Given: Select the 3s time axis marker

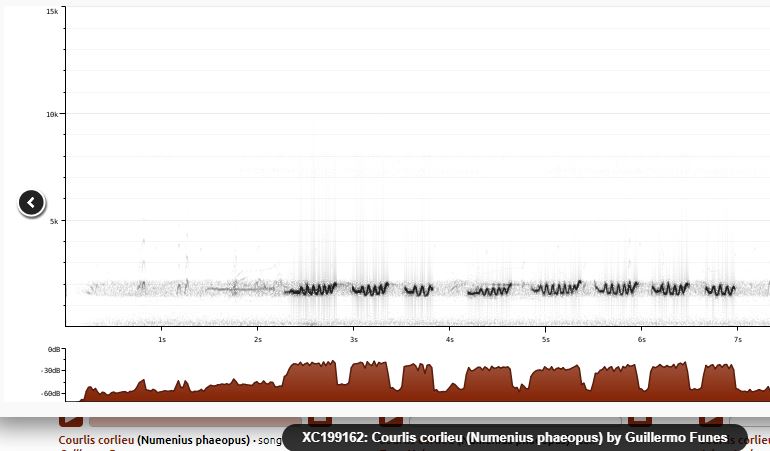Looking at the screenshot, I should point(354,339).
